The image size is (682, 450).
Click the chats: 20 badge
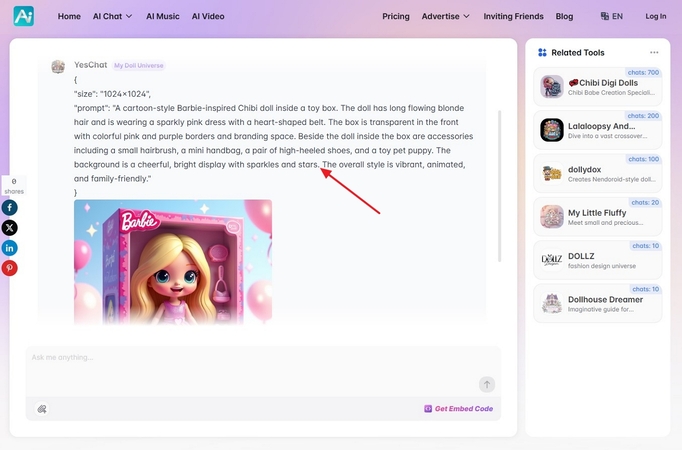pos(645,203)
